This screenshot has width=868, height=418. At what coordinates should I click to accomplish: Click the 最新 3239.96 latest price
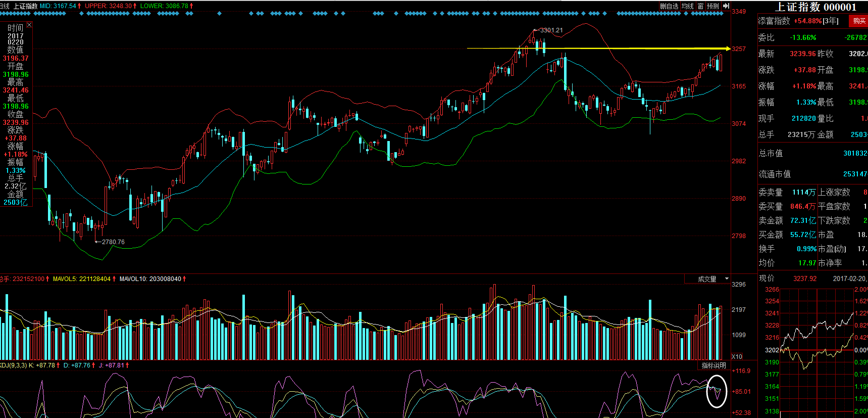click(x=803, y=54)
